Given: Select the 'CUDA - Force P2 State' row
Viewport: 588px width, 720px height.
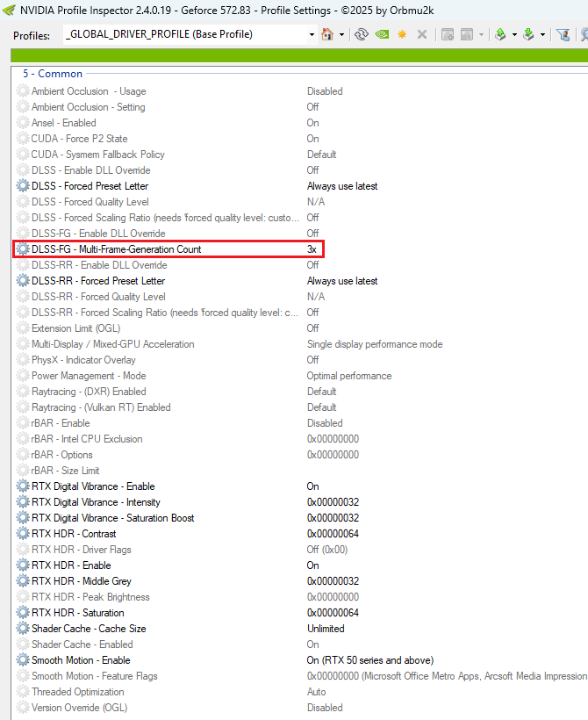Looking at the screenshot, I should [x=299, y=139].
